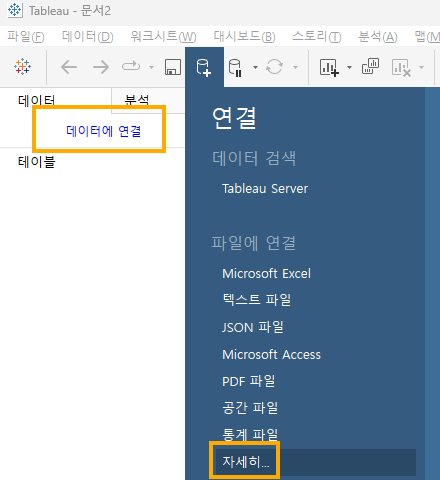This screenshot has width=440, height=480.
Task: Click the duplicate sheet icon
Action: click(370, 66)
